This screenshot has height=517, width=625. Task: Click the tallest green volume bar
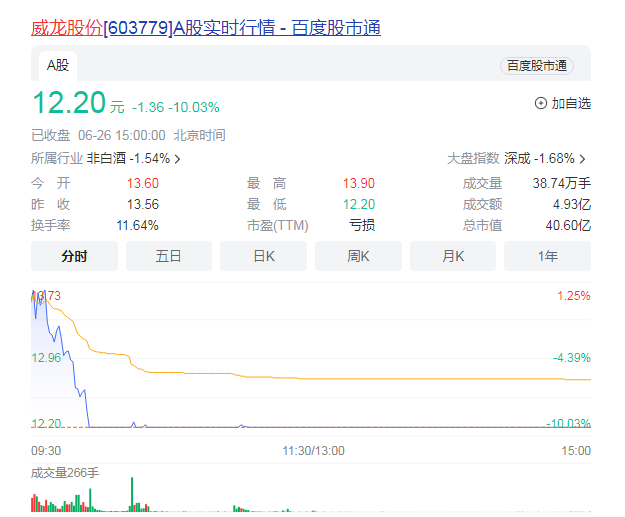click(x=132, y=494)
